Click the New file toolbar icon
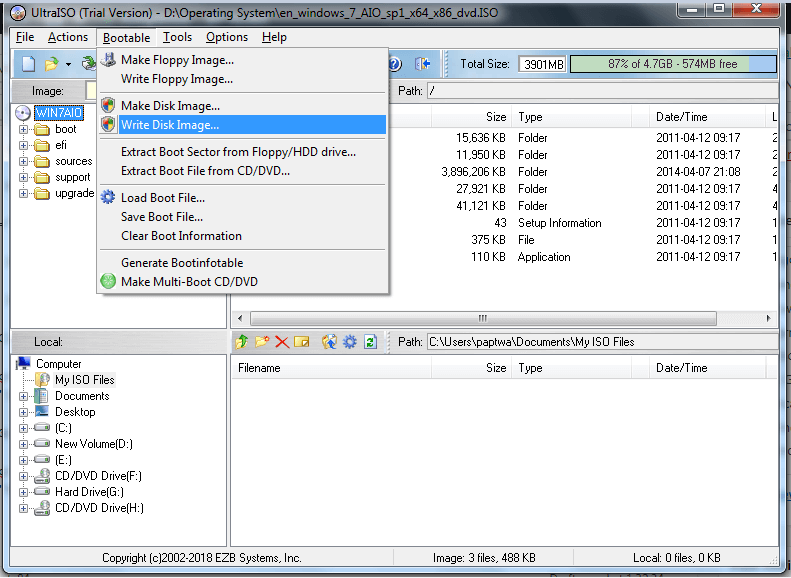 28,64
